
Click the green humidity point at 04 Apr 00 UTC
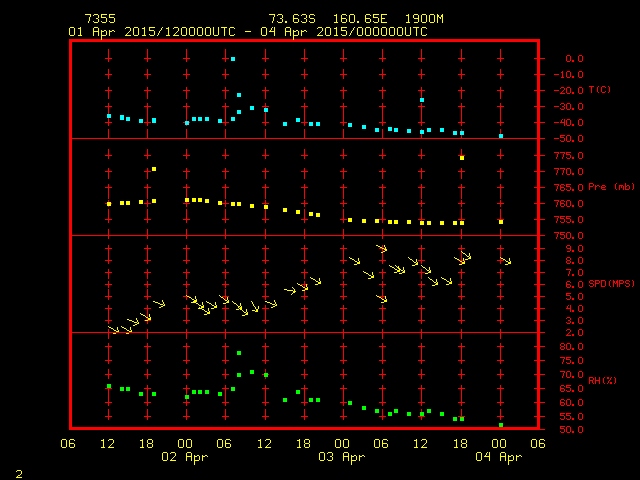pyautogui.click(x=501, y=425)
